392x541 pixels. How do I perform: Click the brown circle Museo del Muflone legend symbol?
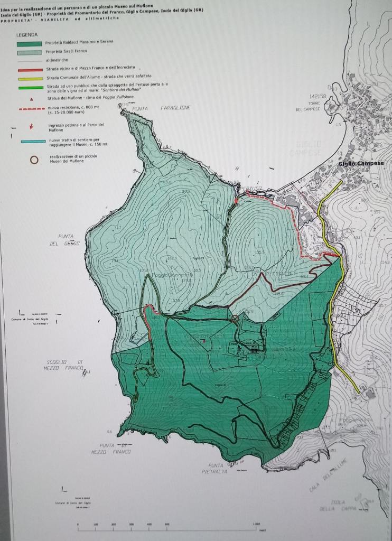point(34,160)
